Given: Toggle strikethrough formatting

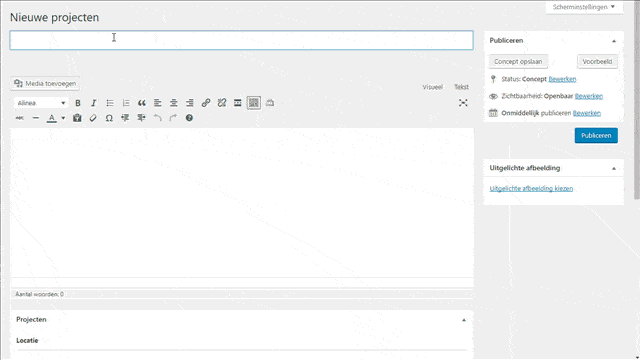Looking at the screenshot, I should coord(20,118).
